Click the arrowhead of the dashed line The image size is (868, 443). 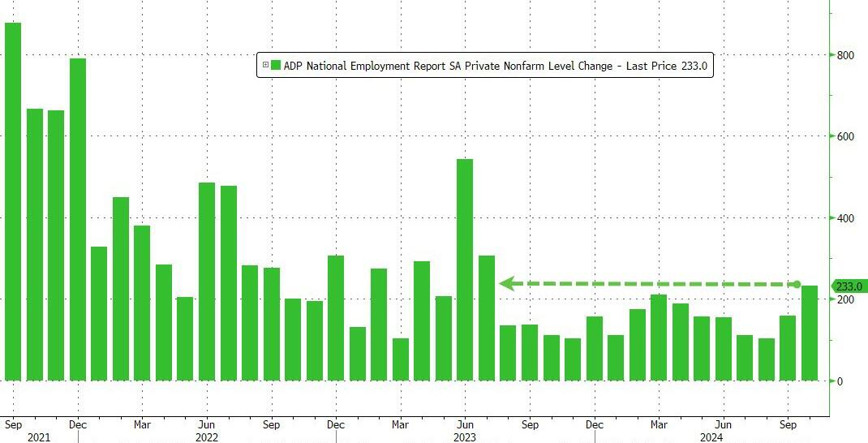tap(506, 283)
